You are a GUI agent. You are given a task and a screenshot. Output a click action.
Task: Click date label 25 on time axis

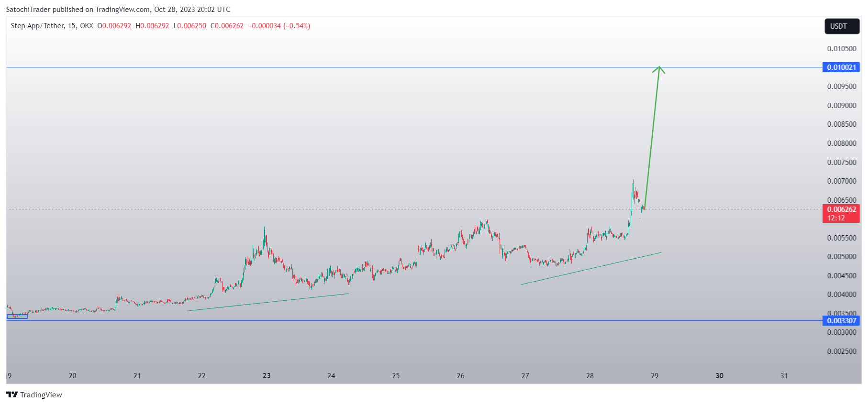tap(396, 376)
